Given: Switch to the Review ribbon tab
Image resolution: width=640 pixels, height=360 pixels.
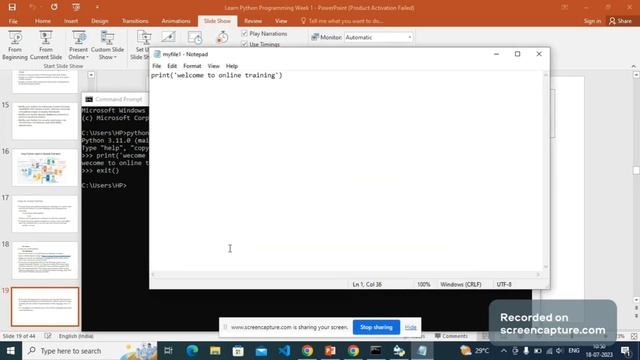Looking at the screenshot, I should (253, 21).
